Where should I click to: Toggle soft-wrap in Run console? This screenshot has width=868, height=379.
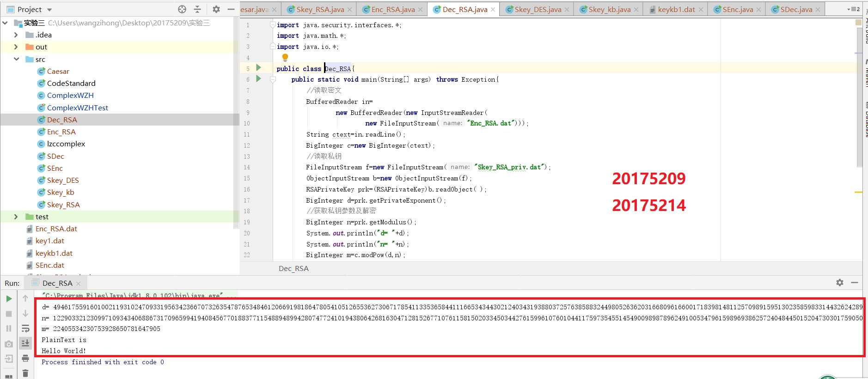[25, 328]
